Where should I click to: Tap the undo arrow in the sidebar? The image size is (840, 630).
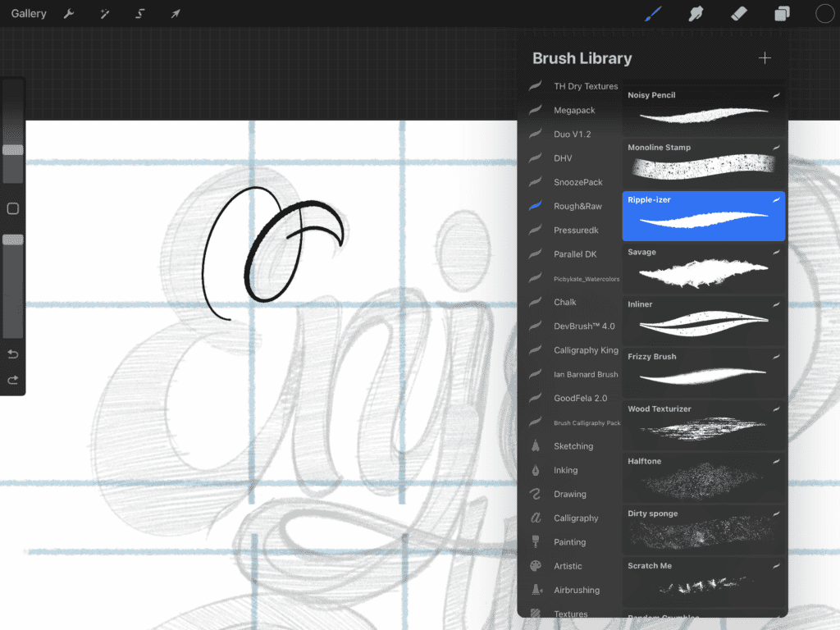click(x=12, y=354)
